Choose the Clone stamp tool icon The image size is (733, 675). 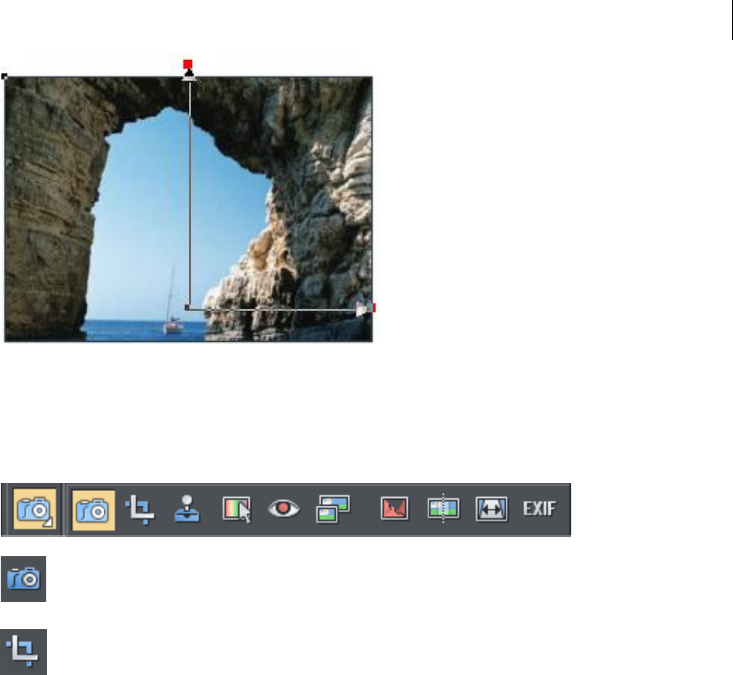click(187, 509)
